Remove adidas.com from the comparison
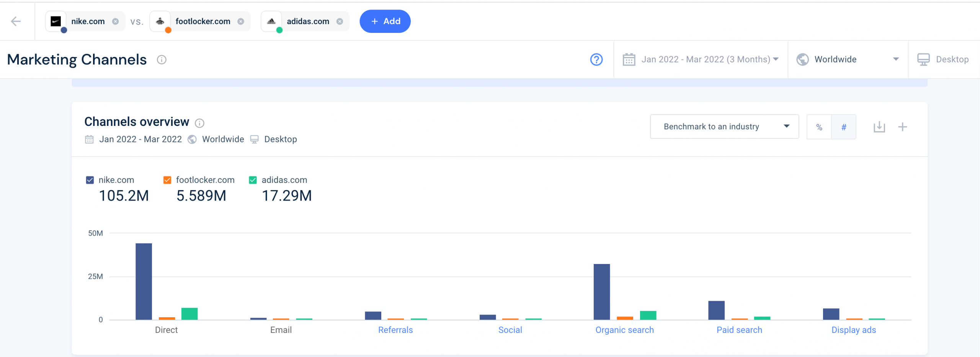The height and width of the screenshot is (357, 980). (x=340, y=21)
